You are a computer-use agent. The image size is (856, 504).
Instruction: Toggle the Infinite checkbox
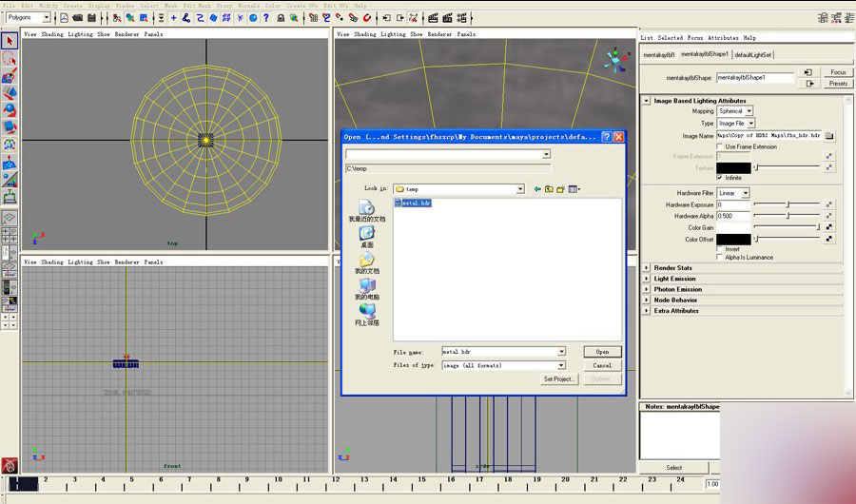[x=720, y=178]
